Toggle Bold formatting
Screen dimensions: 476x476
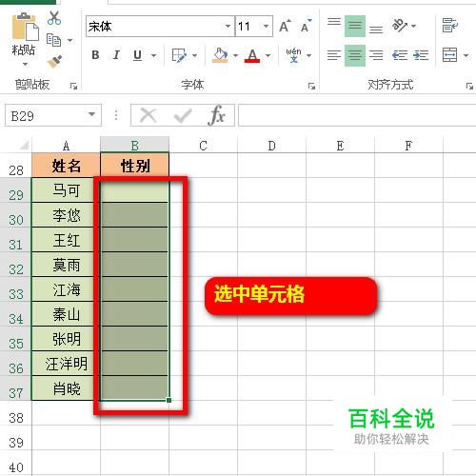95,55
